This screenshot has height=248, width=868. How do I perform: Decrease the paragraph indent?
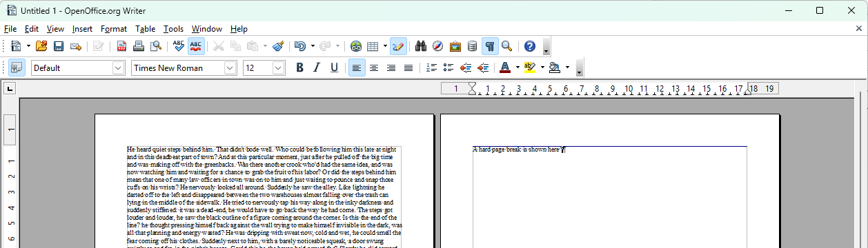pyautogui.click(x=466, y=68)
